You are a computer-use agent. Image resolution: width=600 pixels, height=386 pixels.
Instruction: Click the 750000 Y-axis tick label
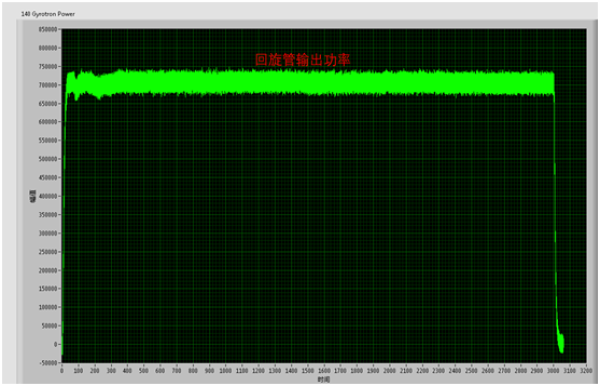(48, 67)
